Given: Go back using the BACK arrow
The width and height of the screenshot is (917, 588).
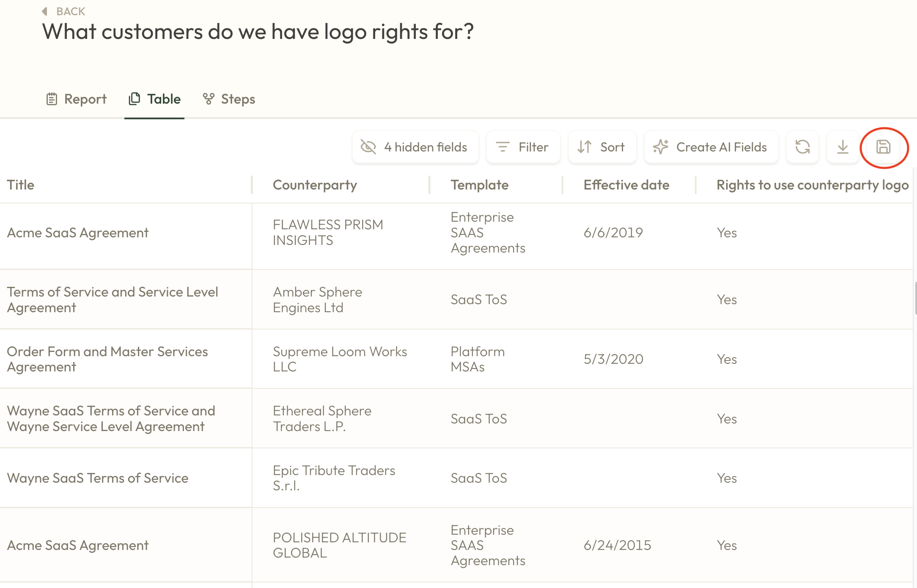Looking at the screenshot, I should (x=63, y=11).
